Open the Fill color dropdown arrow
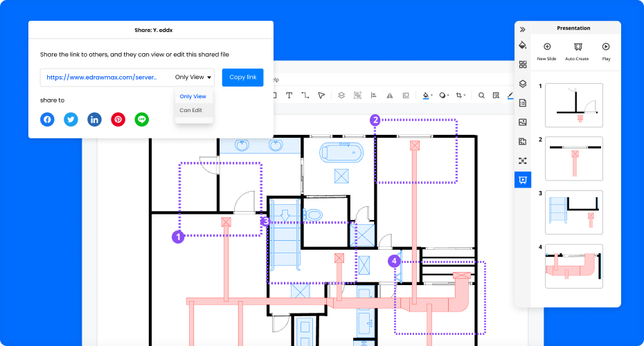 [x=431, y=95]
